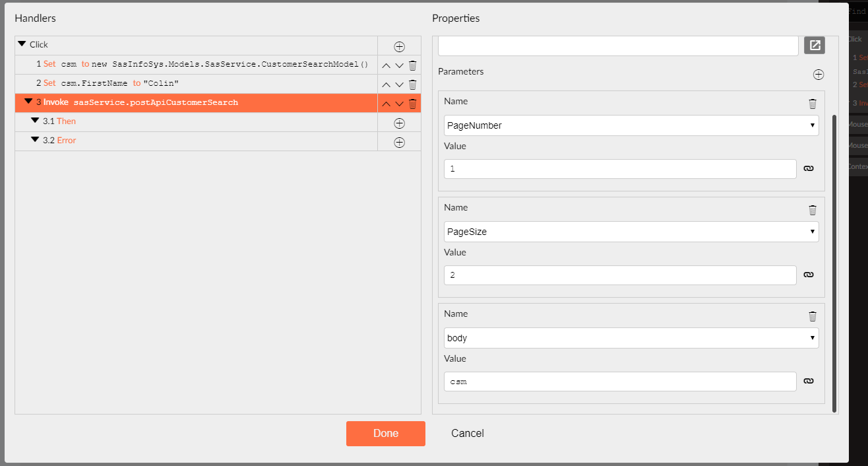Delete the PageNumber parameter
This screenshot has width=868, height=466.
pyautogui.click(x=813, y=104)
